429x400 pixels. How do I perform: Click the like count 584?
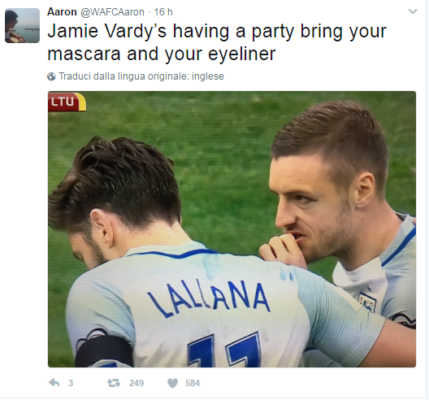coord(193,383)
